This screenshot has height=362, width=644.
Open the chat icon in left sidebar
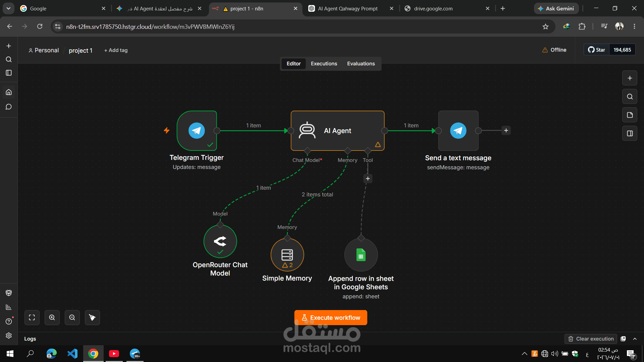9,107
